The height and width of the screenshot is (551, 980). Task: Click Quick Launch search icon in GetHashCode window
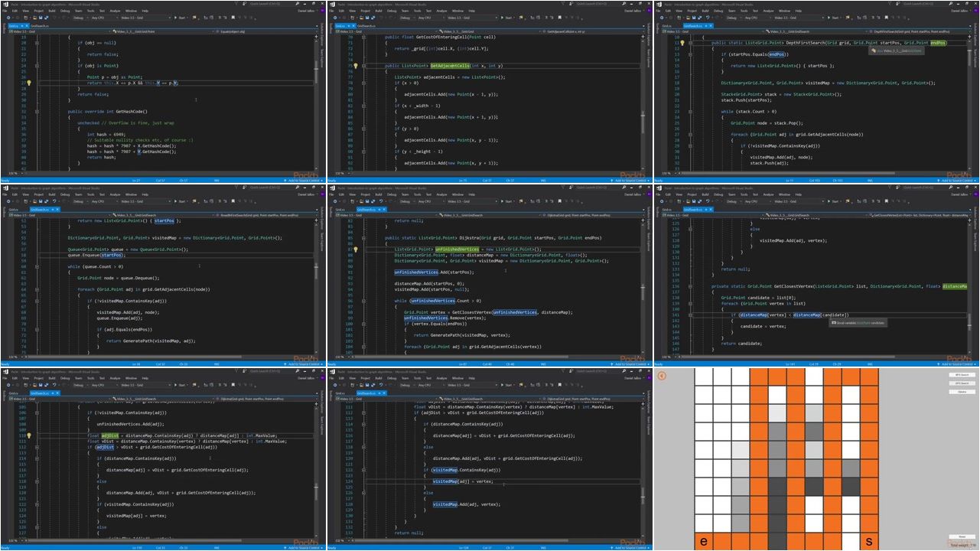click(x=299, y=4)
